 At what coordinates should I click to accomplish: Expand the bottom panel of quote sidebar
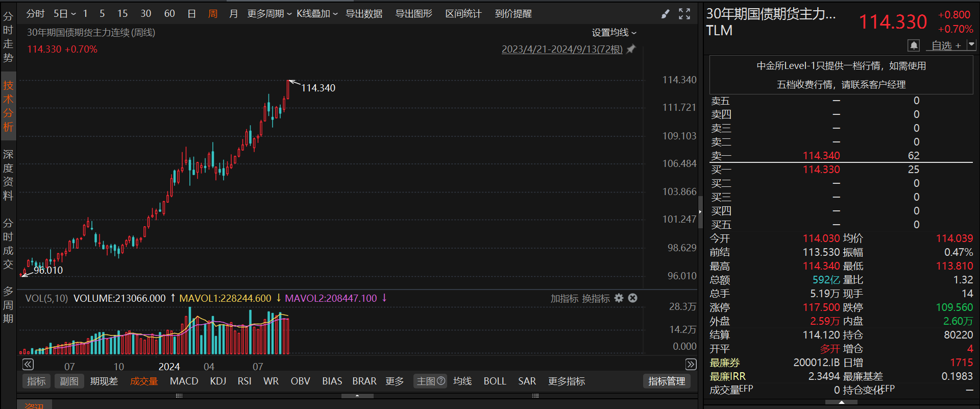[841, 403]
